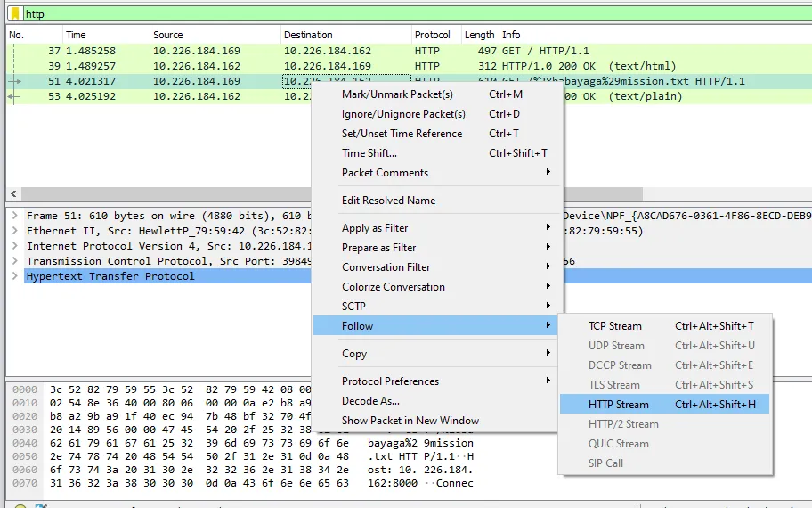Sort by the No. column header
This screenshot has width=812, height=508.
pos(34,35)
